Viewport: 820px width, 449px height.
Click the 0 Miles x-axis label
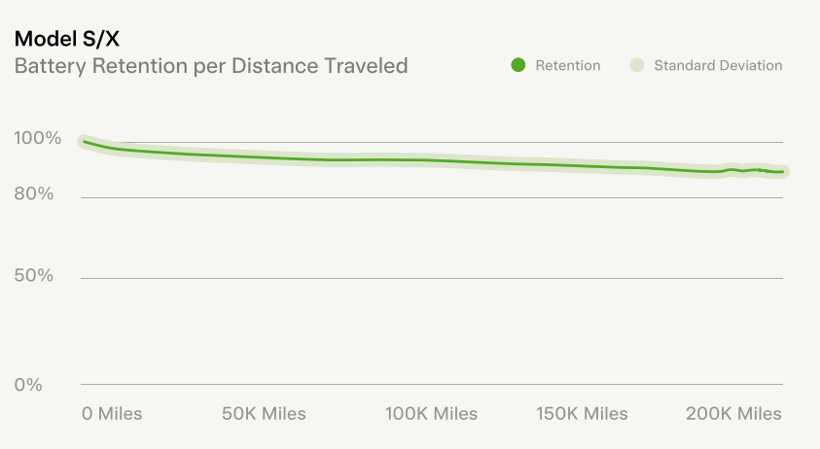click(112, 414)
